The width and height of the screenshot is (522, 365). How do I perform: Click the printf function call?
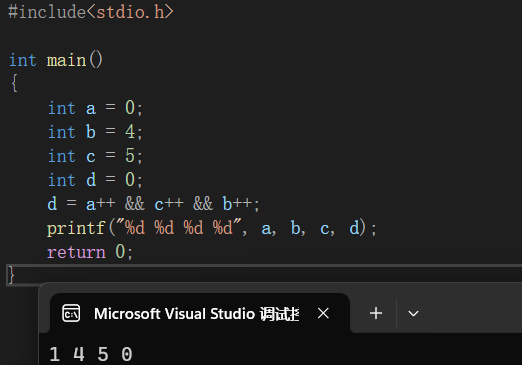pyautogui.click(x=212, y=228)
